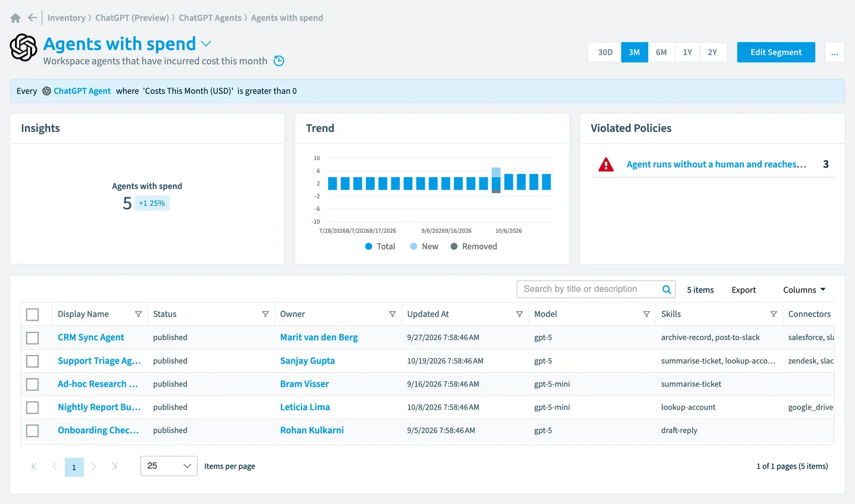Click the ChatGPT logo next to title
The image size is (855, 504).
(x=24, y=48)
